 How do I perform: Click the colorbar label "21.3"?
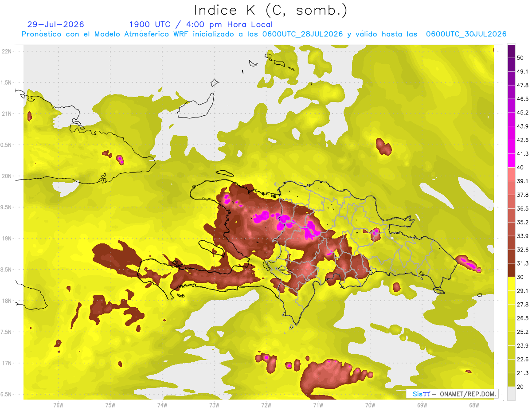coord(523,373)
